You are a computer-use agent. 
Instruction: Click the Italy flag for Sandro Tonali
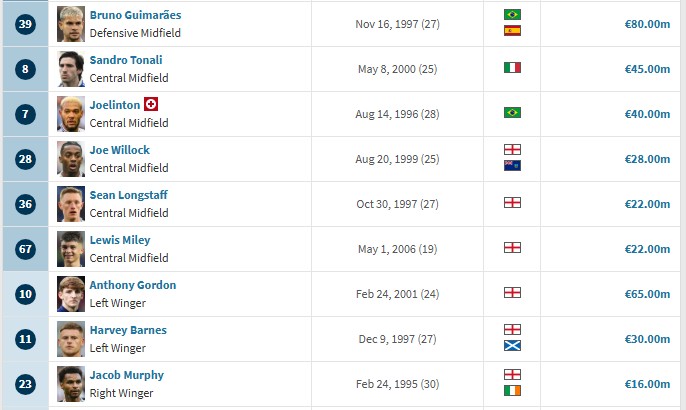(512, 68)
